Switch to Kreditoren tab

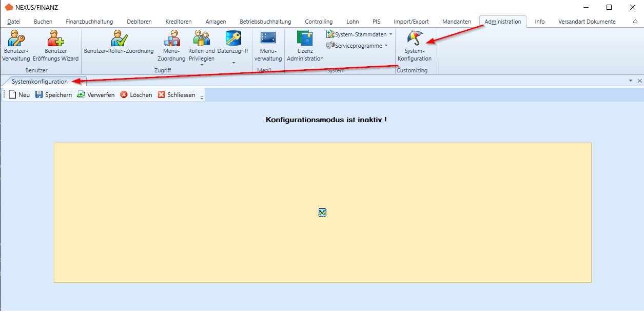click(179, 22)
